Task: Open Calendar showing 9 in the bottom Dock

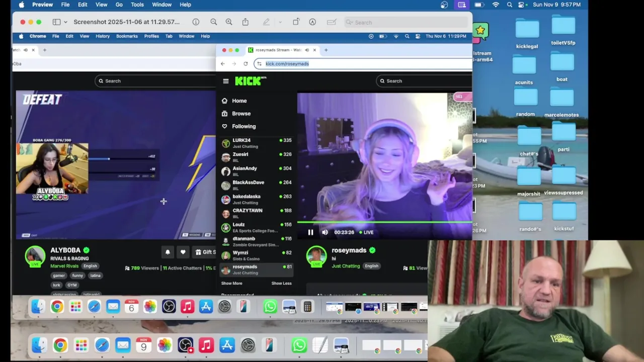Action: point(143,345)
